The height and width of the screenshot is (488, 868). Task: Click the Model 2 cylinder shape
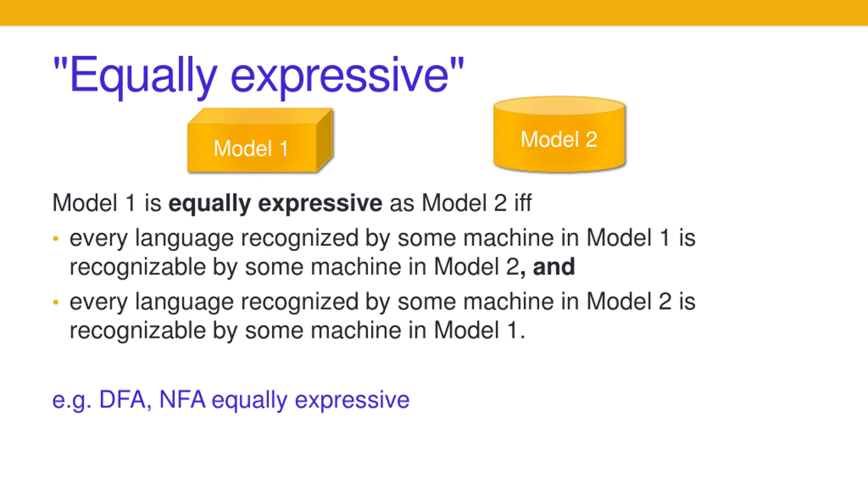559,134
